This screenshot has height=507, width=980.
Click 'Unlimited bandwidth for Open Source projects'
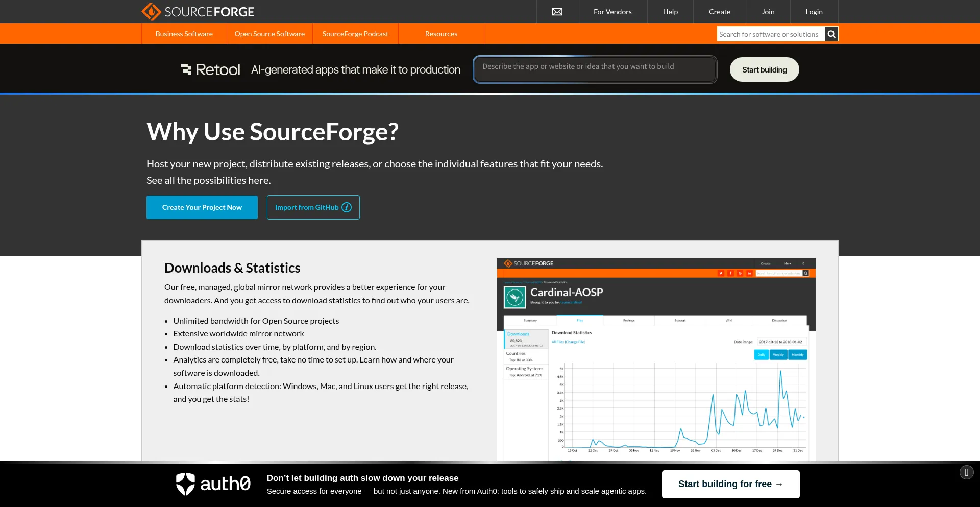(x=256, y=321)
